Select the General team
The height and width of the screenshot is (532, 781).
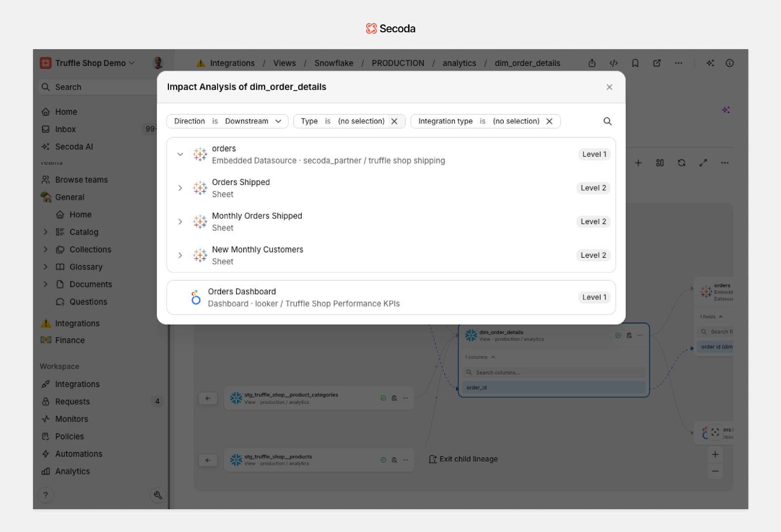tap(69, 197)
